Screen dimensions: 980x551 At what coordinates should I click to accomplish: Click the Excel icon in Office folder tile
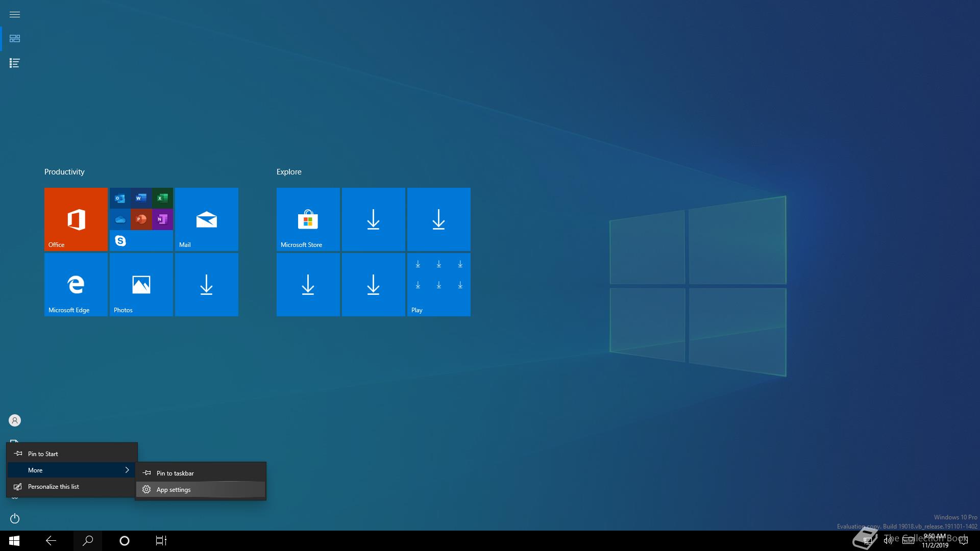[162, 198]
